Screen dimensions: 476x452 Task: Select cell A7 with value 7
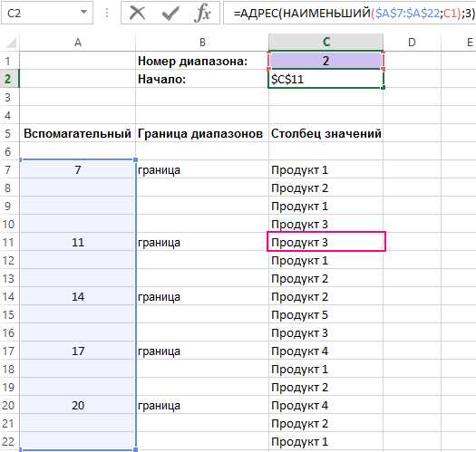pyautogui.click(x=78, y=169)
